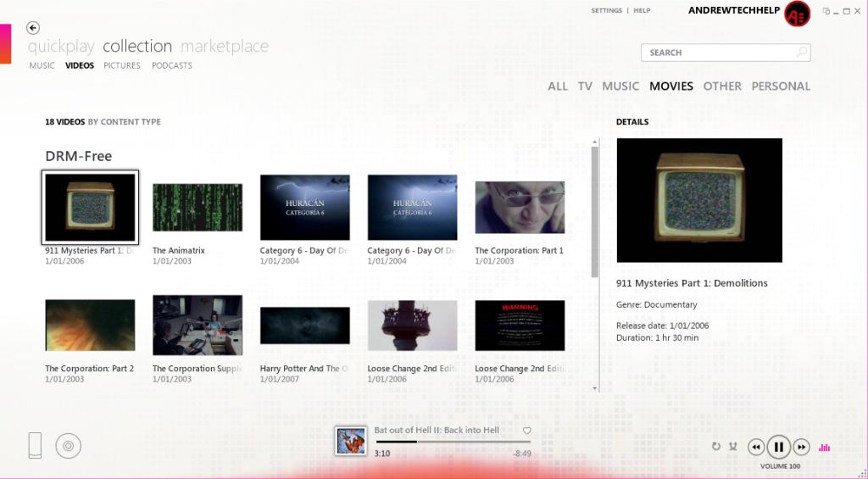Open SETTINGS link

[x=607, y=10]
